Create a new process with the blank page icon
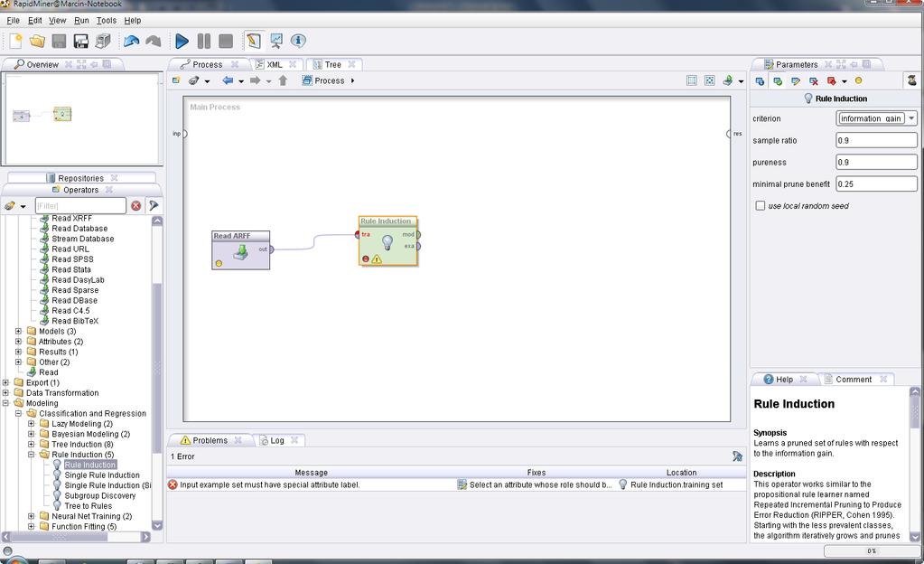This screenshot has height=564, width=924. (x=16, y=41)
